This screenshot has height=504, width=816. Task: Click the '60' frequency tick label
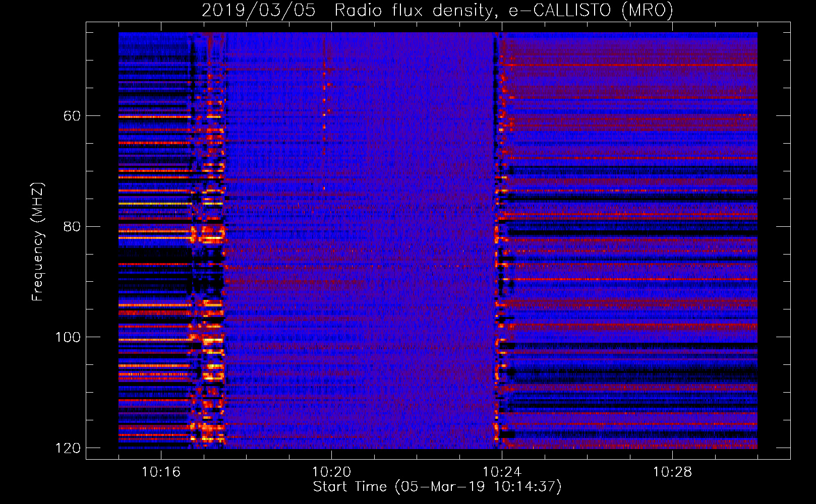click(x=72, y=116)
